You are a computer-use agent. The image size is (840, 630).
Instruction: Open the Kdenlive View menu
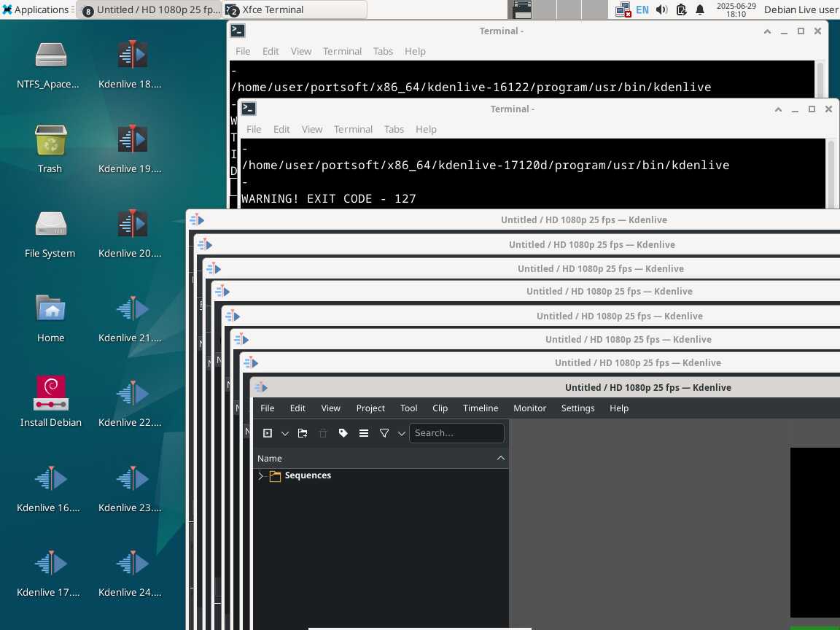point(330,408)
